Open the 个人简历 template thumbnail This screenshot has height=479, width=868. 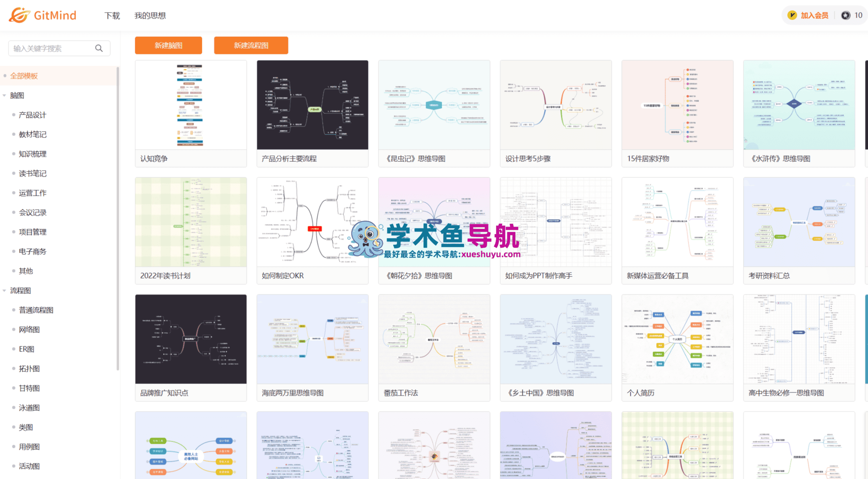pyautogui.click(x=677, y=339)
